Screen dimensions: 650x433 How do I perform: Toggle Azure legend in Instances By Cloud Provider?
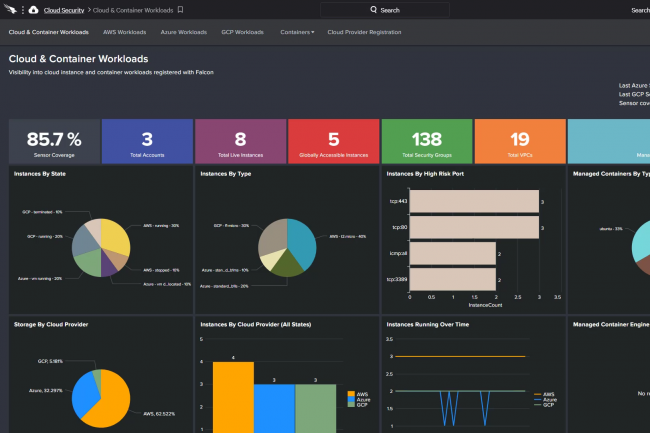point(359,399)
